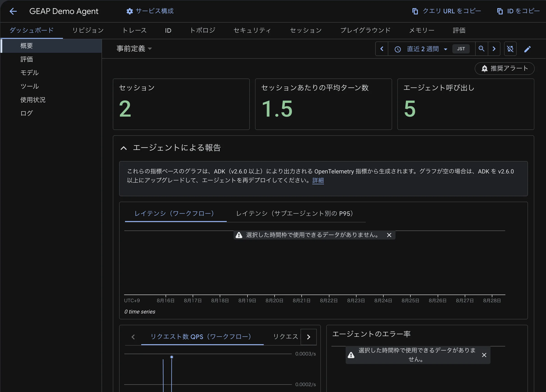Screen dimensions: 546x392
Task: Select ログ in the sidebar
Action: pos(51,113)
